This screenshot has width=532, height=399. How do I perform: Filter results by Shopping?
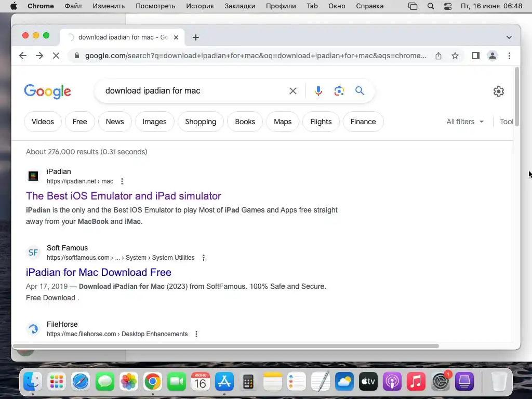point(201,122)
